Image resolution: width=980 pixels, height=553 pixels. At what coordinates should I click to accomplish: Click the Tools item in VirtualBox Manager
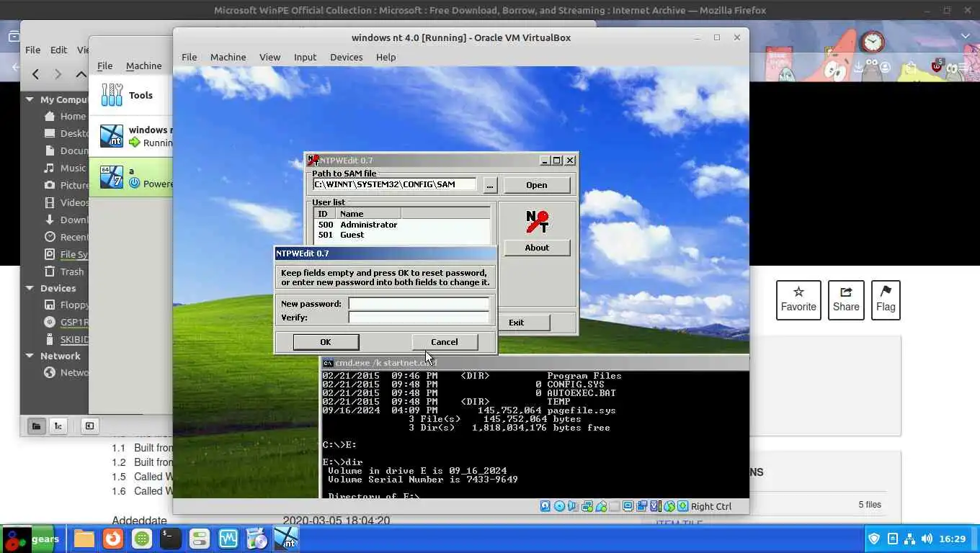point(132,95)
